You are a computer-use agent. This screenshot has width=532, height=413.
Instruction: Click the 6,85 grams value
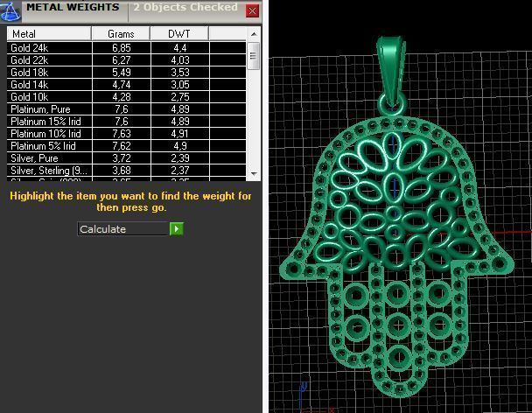point(122,48)
